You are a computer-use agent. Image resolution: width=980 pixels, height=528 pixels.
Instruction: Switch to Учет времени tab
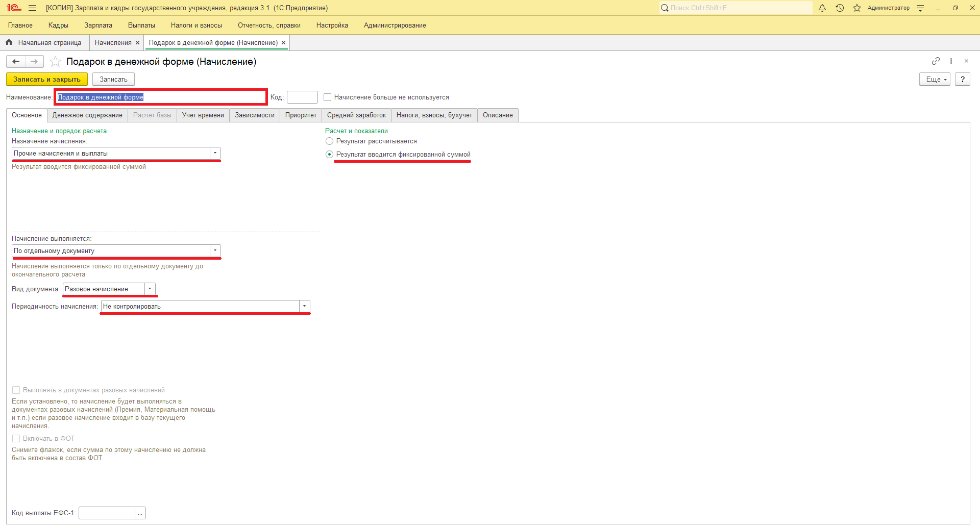click(x=203, y=115)
